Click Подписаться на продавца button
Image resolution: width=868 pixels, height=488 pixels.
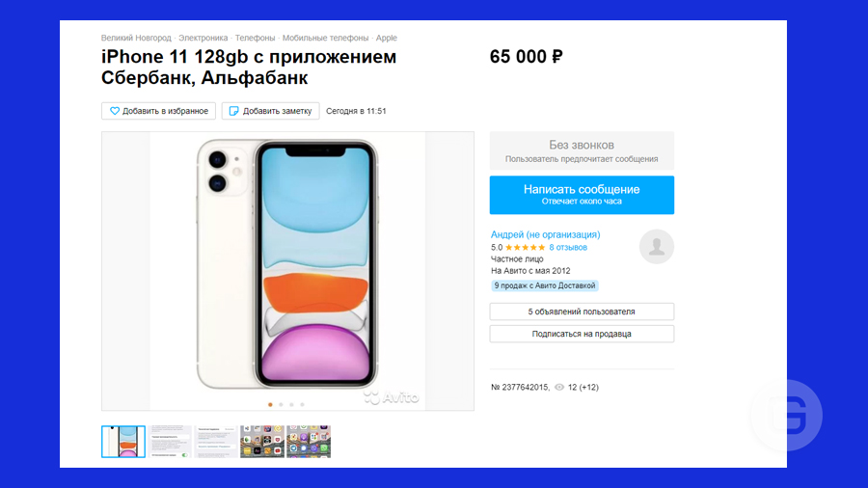click(582, 334)
